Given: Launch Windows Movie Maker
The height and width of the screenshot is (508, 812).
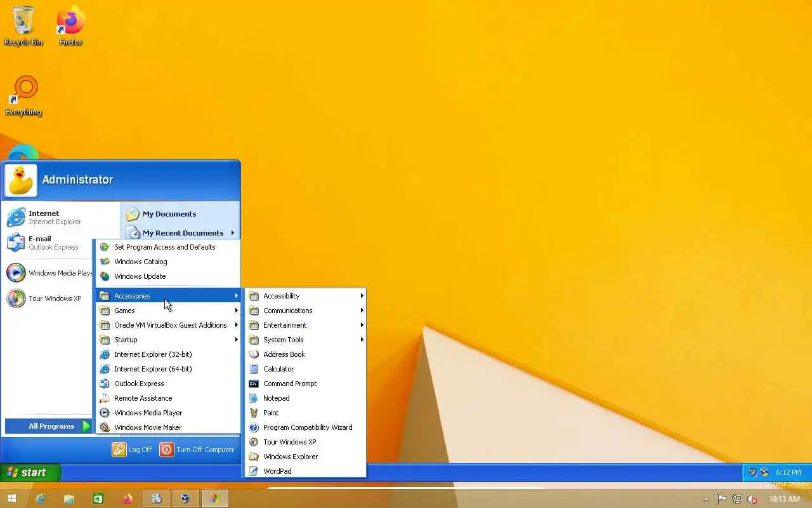Looking at the screenshot, I should click(x=168, y=427).
